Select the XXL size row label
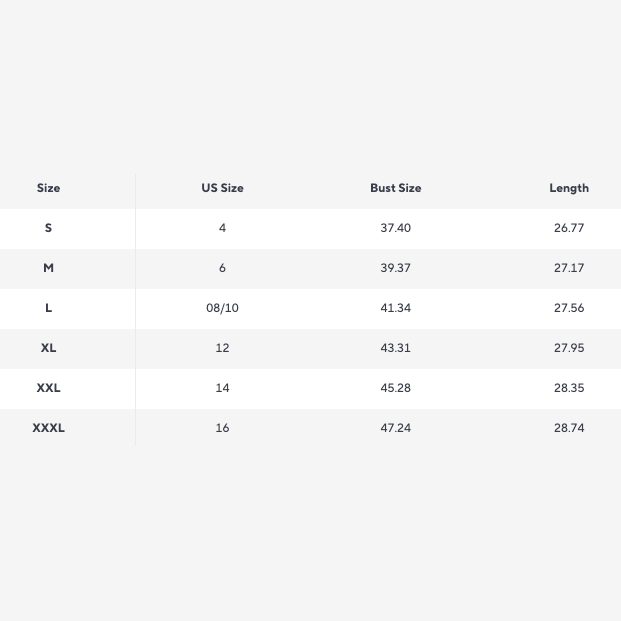This screenshot has width=621, height=621. click(x=48, y=388)
